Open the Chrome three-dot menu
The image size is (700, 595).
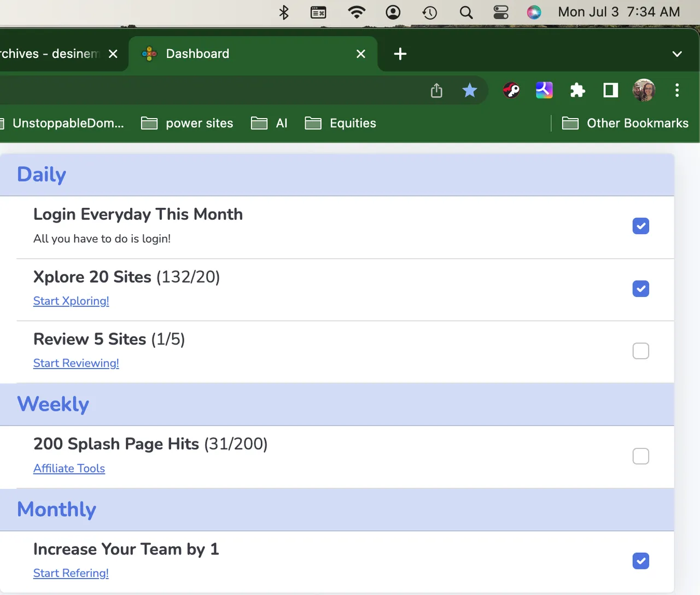677,90
